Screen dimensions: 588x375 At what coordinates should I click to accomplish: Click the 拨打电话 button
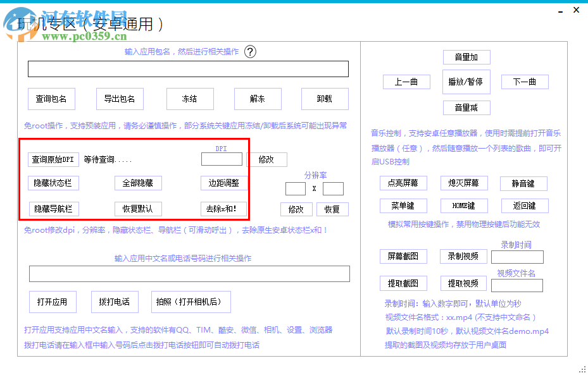tap(115, 302)
